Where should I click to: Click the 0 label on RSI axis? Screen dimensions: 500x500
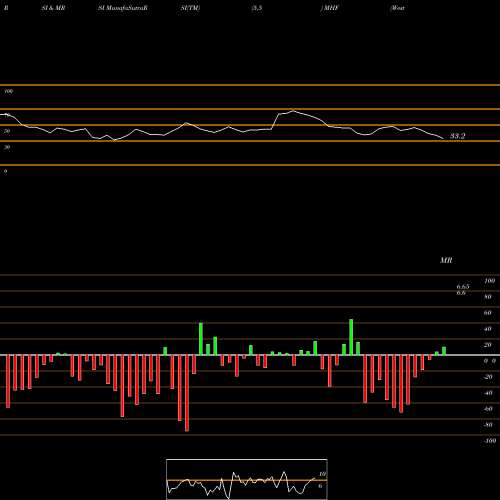tap(6, 171)
